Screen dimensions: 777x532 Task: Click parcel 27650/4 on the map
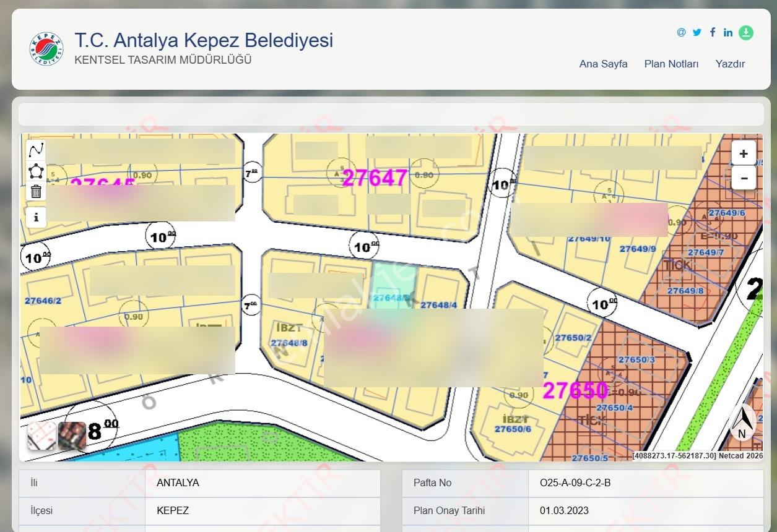pos(614,408)
